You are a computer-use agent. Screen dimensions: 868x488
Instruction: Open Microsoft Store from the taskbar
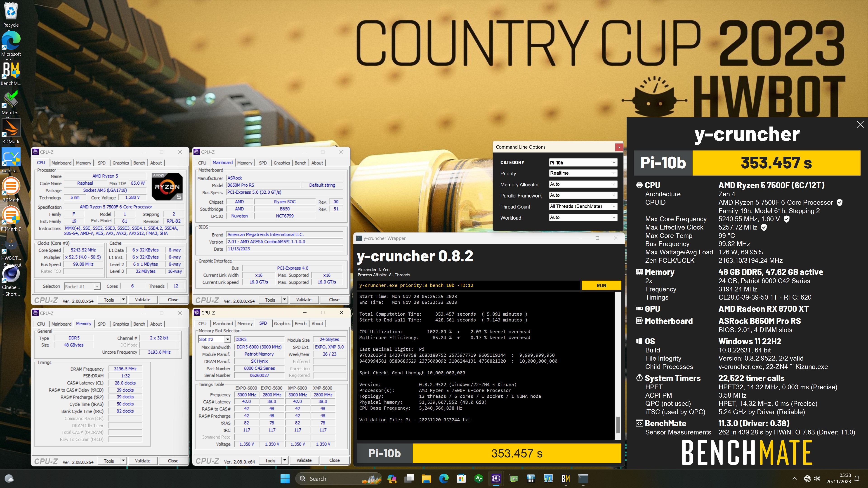click(461, 479)
